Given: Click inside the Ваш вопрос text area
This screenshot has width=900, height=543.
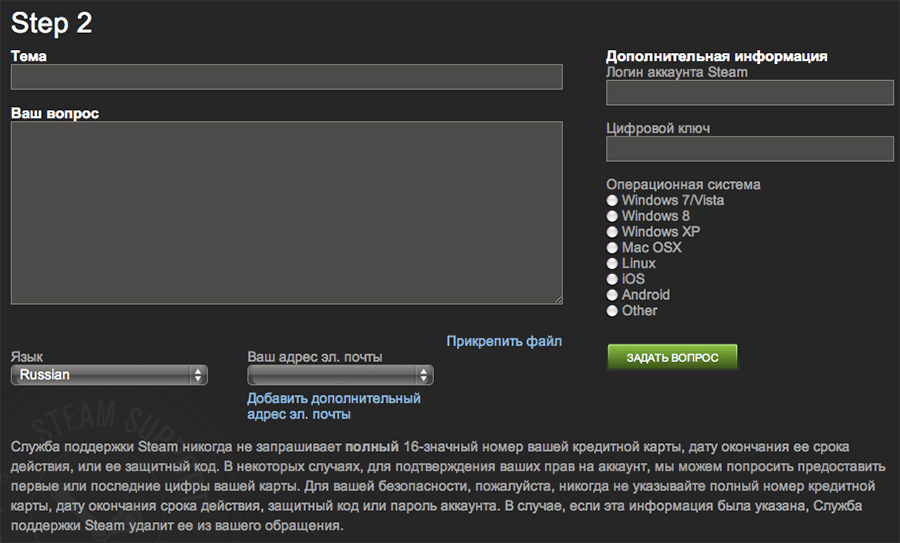Looking at the screenshot, I should [x=286, y=212].
